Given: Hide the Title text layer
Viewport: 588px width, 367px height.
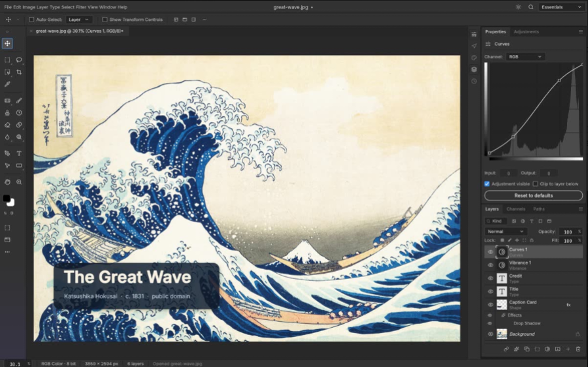Looking at the screenshot, I should (x=490, y=291).
